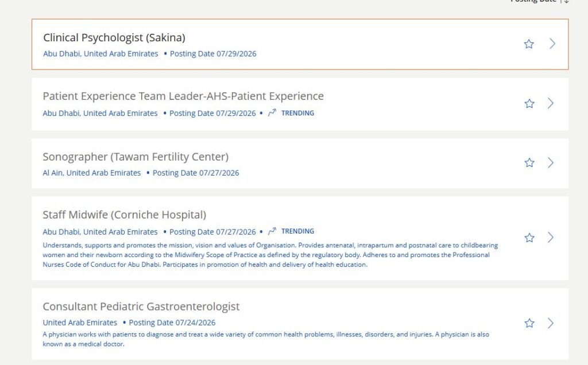This screenshot has width=588, height=365.
Task: Click Staff Midwife job description text
Action: pos(270,255)
